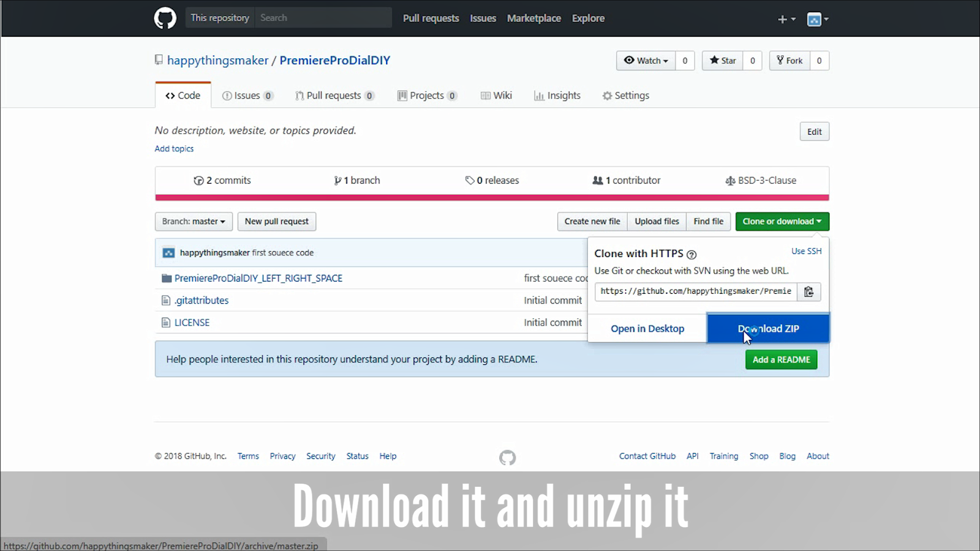Switch to the Wiki tab
This screenshot has height=551, width=980.
(x=496, y=96)
